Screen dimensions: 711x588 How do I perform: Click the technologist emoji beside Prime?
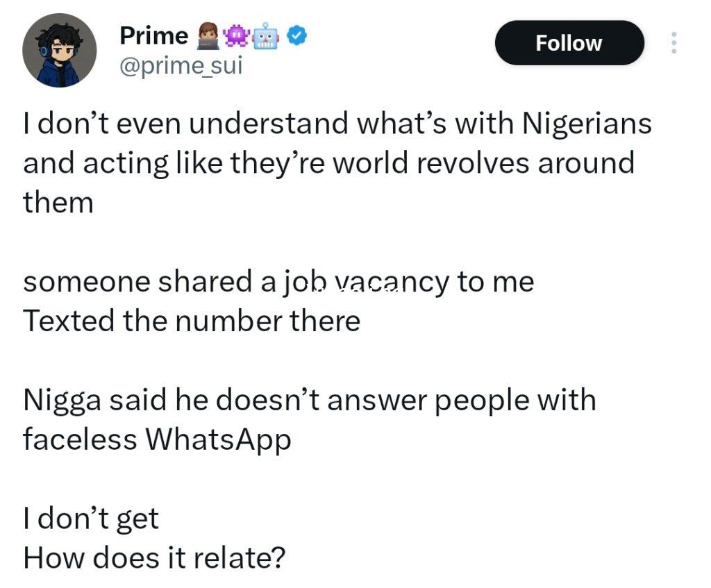coord(208,37)
